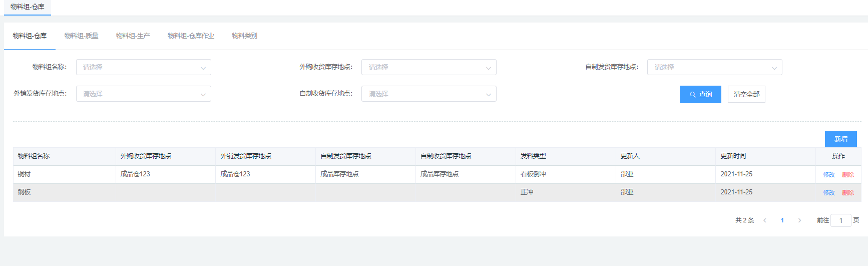Image resolution: width=868 pixels, height=266 pixels.
Task: Switch to the 物料组-质量 tab
Action: point(81,36)
